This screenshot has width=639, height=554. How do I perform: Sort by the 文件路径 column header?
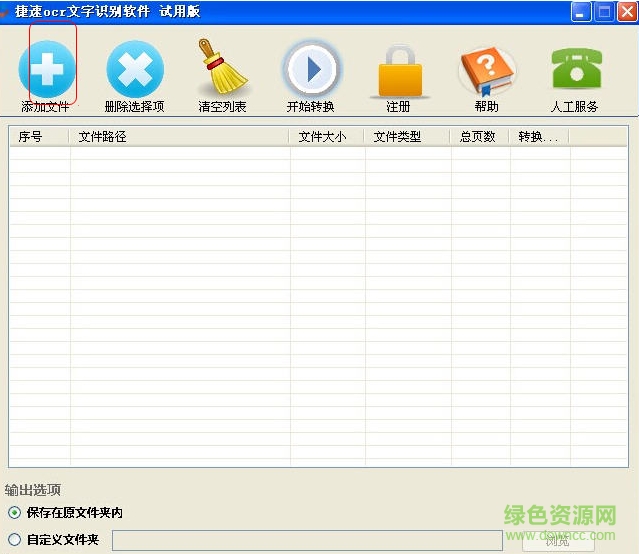point(179,137)
